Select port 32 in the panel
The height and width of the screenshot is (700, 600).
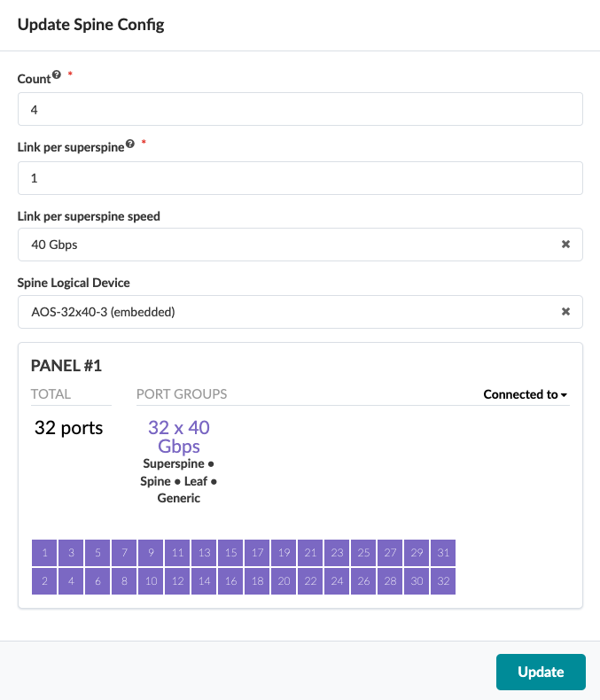(443, 581)
